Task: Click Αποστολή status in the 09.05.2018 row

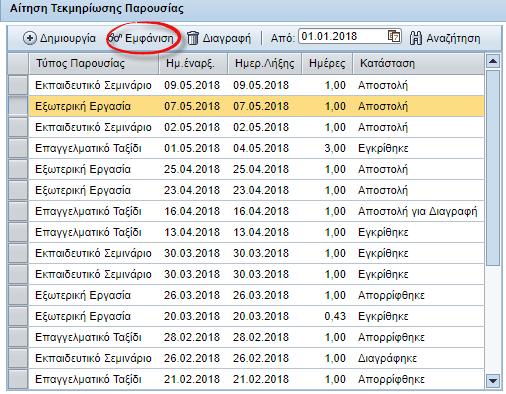Action: coord(383,85)
